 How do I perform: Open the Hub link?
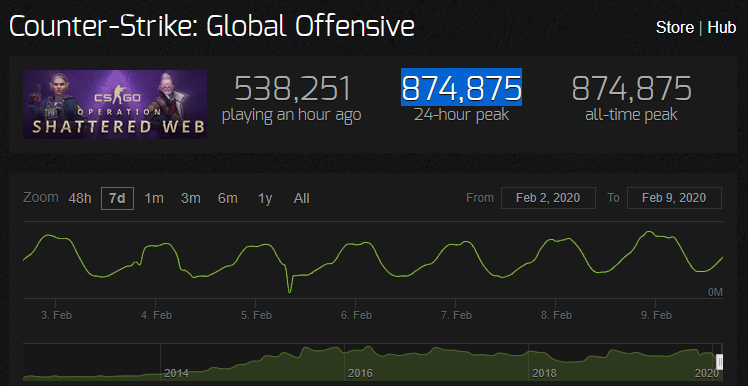click(x=721, y=27)
